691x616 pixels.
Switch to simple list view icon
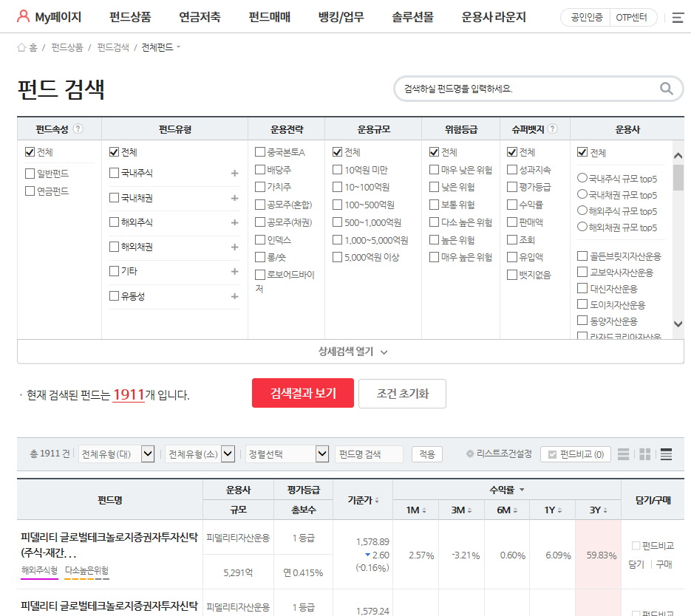tap(623, 454)
